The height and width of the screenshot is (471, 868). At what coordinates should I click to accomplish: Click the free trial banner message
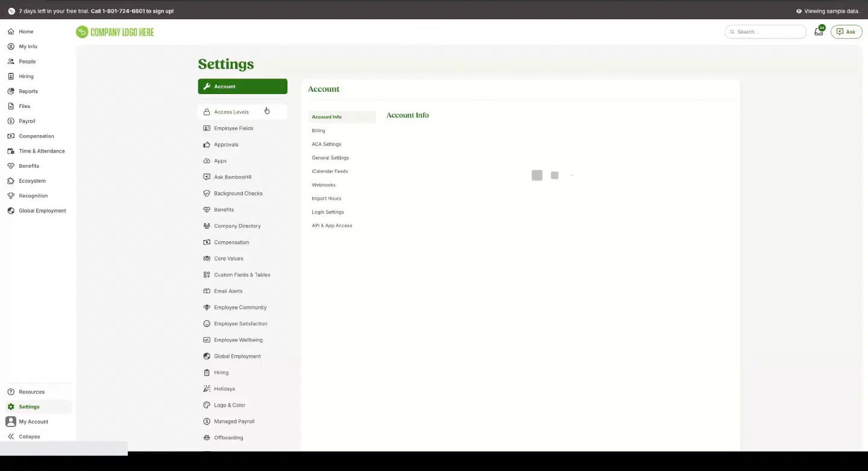[96, 11]
